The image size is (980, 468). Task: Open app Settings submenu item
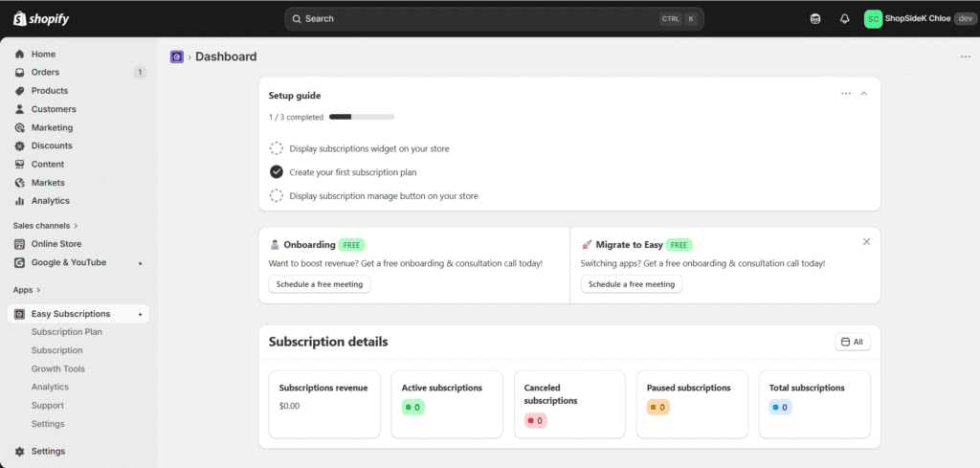coord(48,424)
